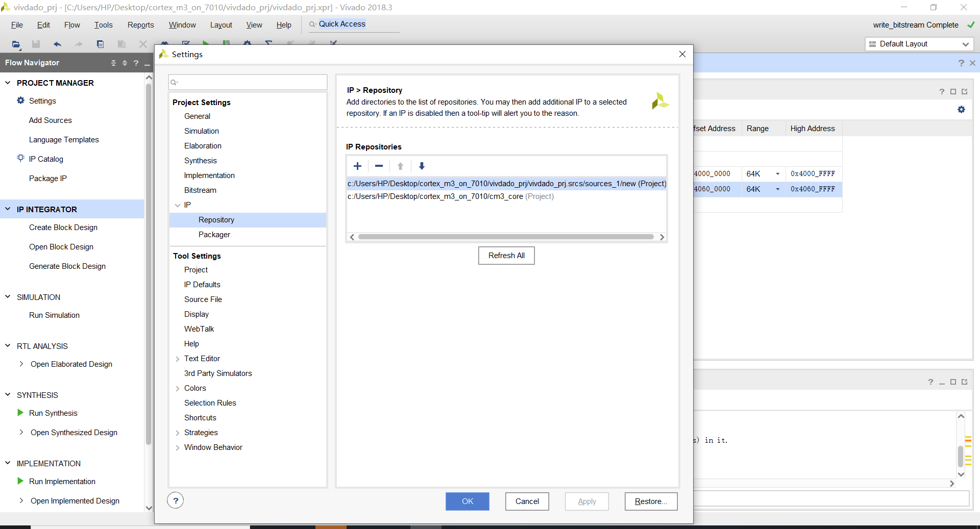Select the sources_1/new repository path
980x529 pixels.
(x=506, y=184)
